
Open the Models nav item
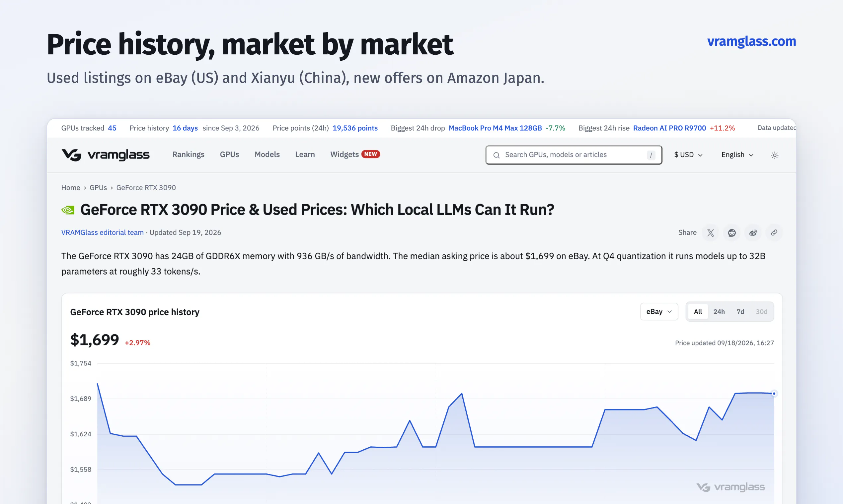click(267, 155)
